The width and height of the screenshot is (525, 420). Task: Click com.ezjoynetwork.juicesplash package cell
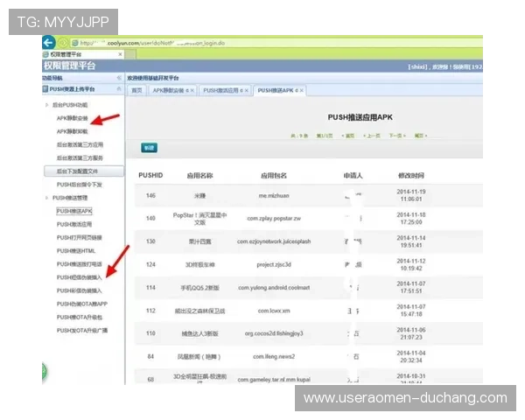(x=274, y=241)
